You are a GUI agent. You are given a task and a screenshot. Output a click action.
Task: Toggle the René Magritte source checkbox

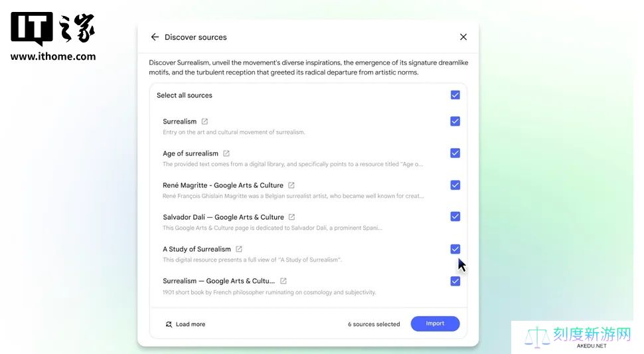tap(455, 185)
